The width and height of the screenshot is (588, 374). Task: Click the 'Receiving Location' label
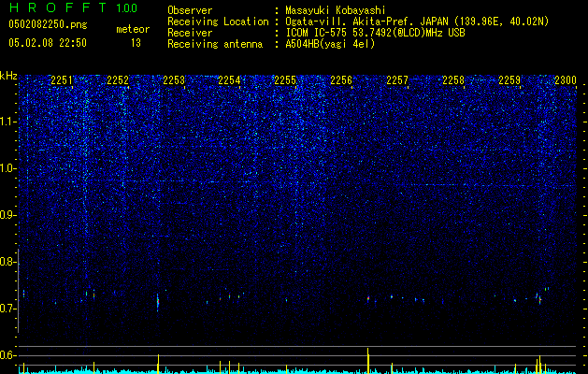218,22
